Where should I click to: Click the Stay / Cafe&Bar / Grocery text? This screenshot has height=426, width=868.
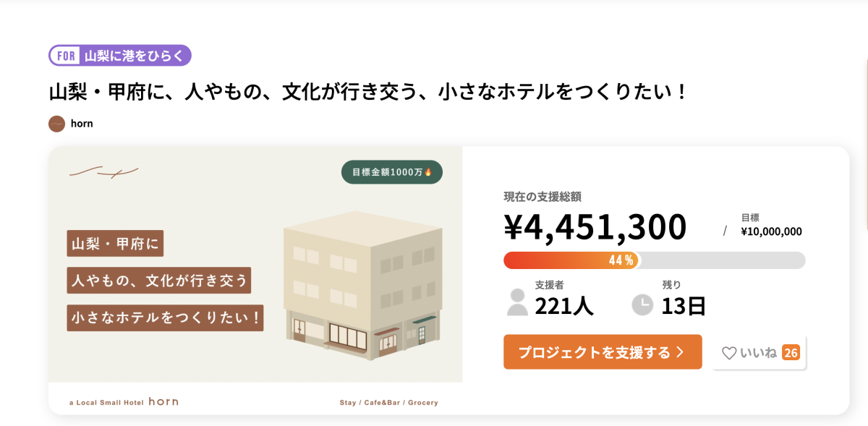(x=388, y=403)
